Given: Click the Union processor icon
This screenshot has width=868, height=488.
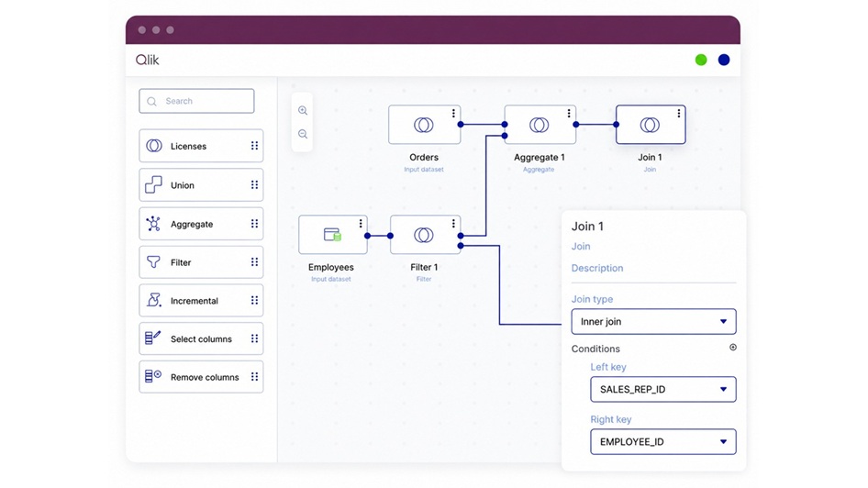Looking at the screenshot, I should click(153, 184).
